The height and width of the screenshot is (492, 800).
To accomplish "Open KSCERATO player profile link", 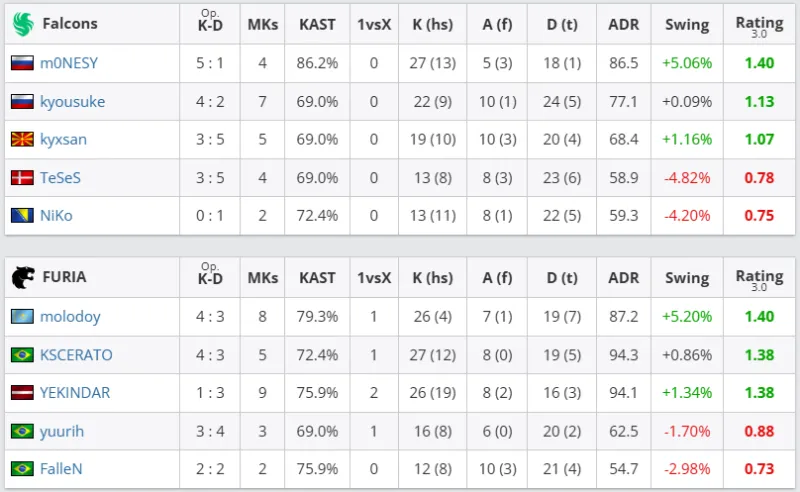I will 76,354.
